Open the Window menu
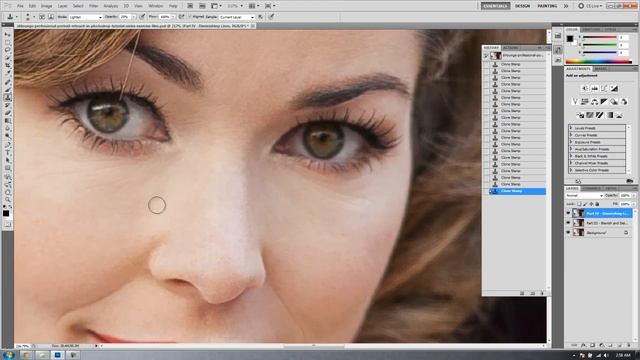Screen dimensions: 640x360 [155, 6]
